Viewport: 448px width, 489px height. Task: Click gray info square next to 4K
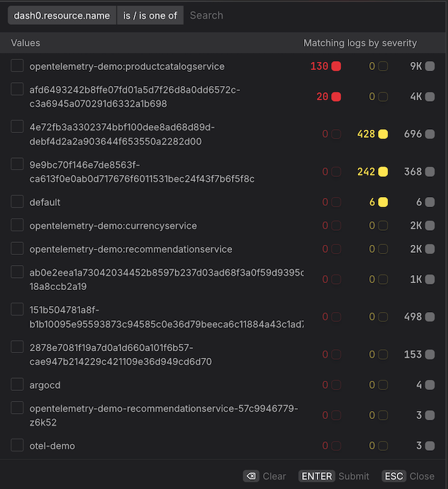tap(430, 97)
